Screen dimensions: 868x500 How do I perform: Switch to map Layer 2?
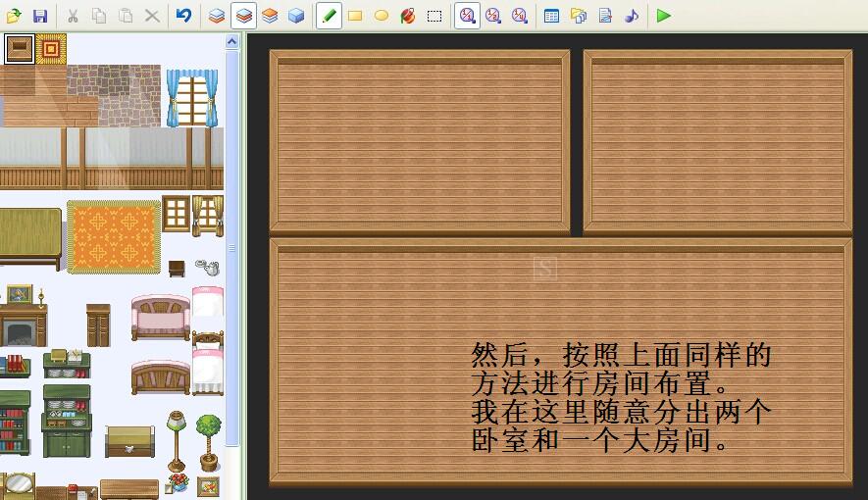click(243, 16)
